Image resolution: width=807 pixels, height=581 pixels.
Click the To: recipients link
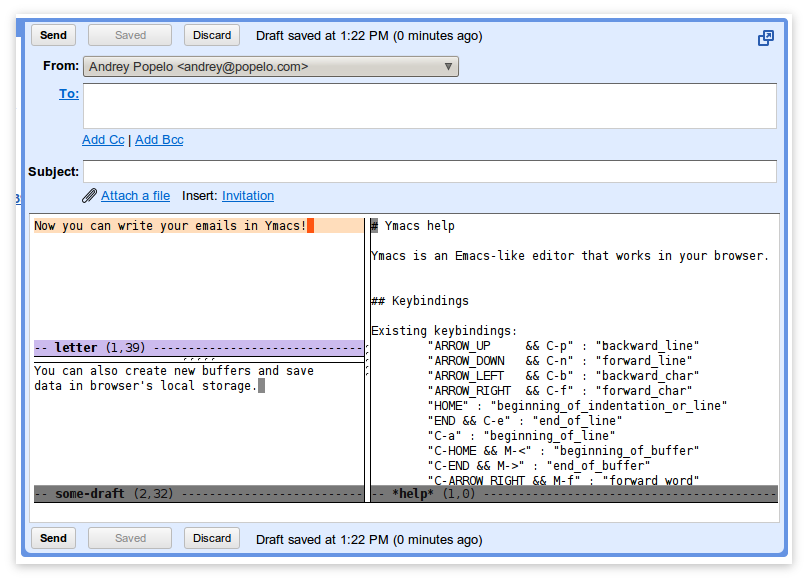pos(68,93)
